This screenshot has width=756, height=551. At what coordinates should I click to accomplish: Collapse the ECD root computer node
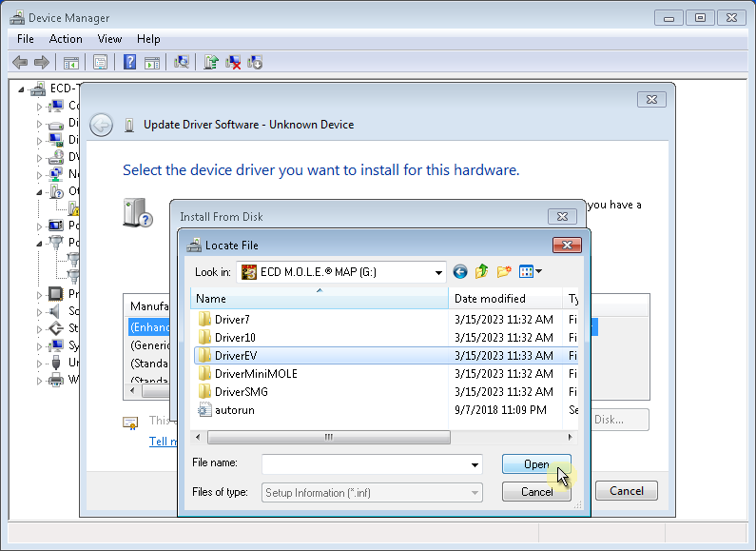21,89
